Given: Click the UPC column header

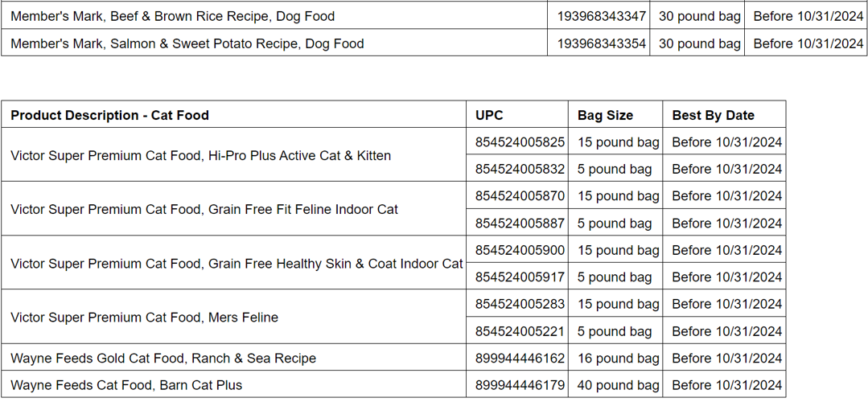Looking at the screenshot, I should tap(489, 115).
